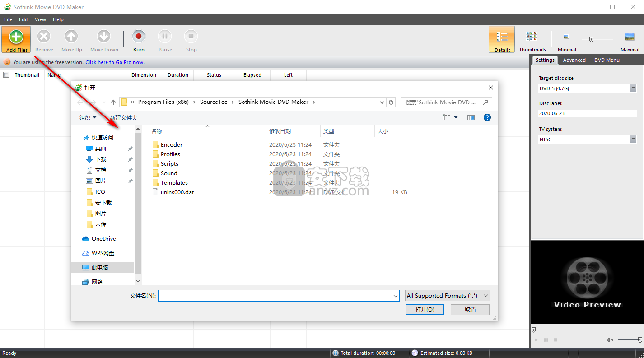Tick the select-all checkbox in file list header
This screenshot has height=358, width=644.
(x=6, y=75)
